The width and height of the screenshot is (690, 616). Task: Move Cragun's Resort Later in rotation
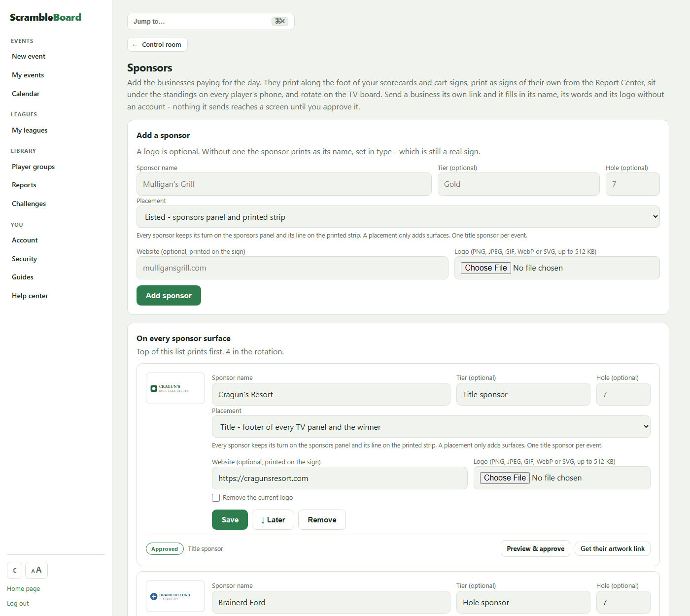[273, 519]
